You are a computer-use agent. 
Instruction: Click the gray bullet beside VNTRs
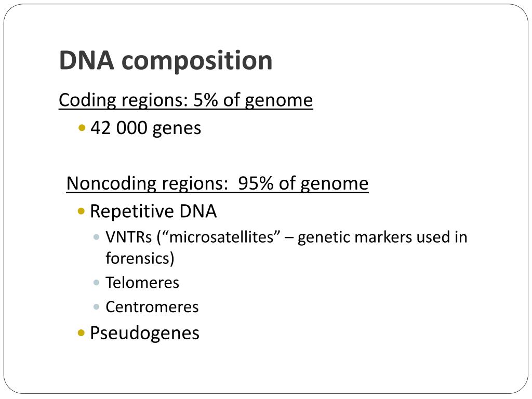point(96,237)
